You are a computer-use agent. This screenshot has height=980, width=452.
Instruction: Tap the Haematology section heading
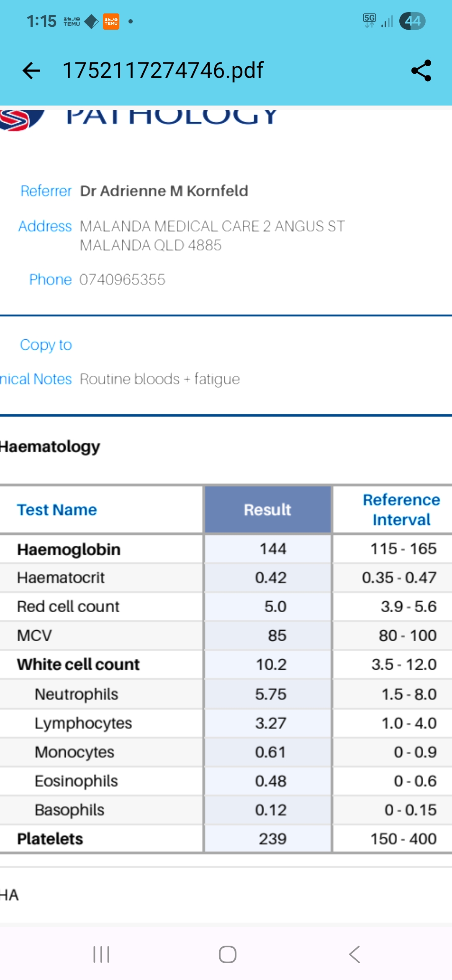point(50,446)
